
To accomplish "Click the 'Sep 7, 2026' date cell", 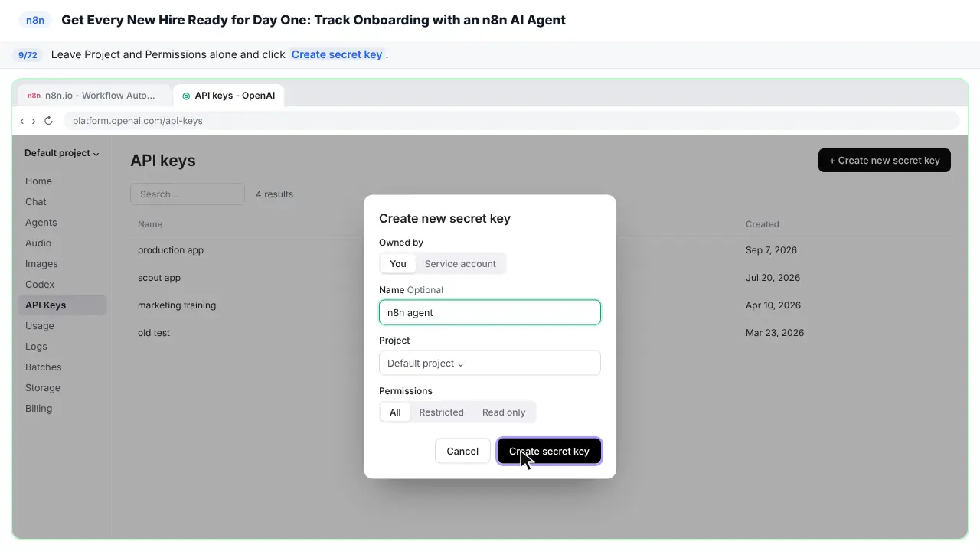I will 772,250.
